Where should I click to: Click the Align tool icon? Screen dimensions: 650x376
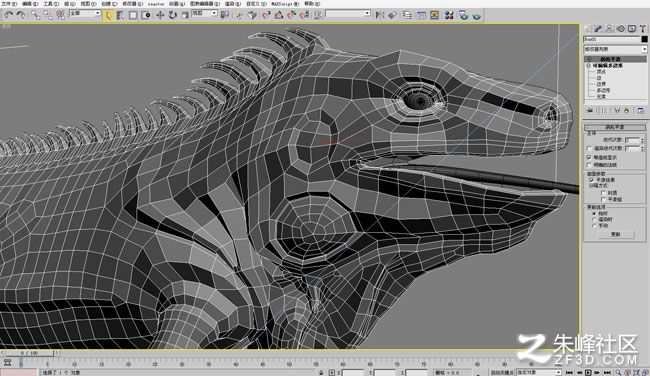tap(392, 15)
